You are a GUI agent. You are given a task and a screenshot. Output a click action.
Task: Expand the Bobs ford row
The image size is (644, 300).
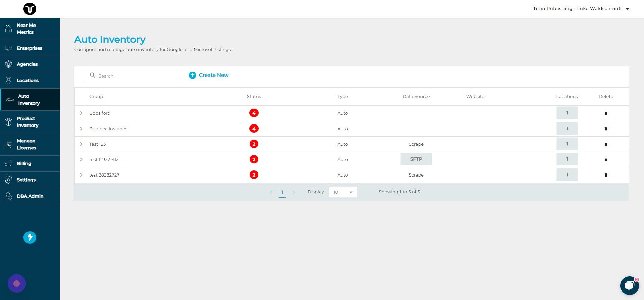(x=81, y=113)
